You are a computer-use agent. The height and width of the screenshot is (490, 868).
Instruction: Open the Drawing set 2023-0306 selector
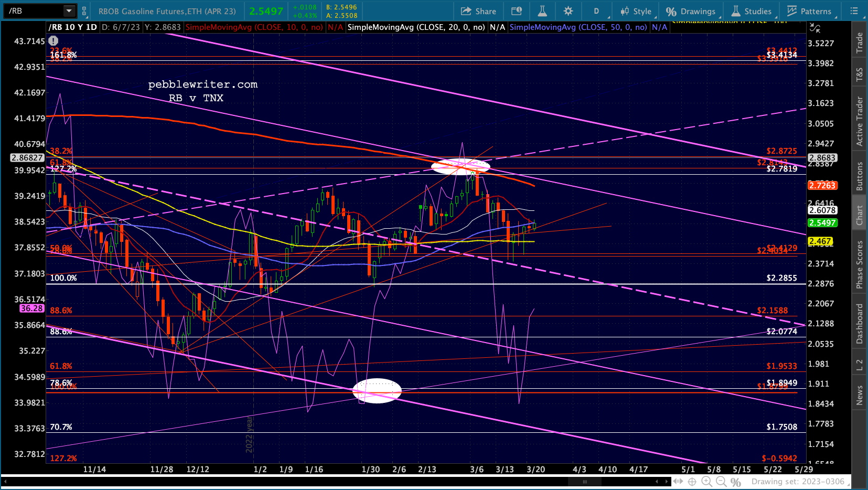pos(798,482)
